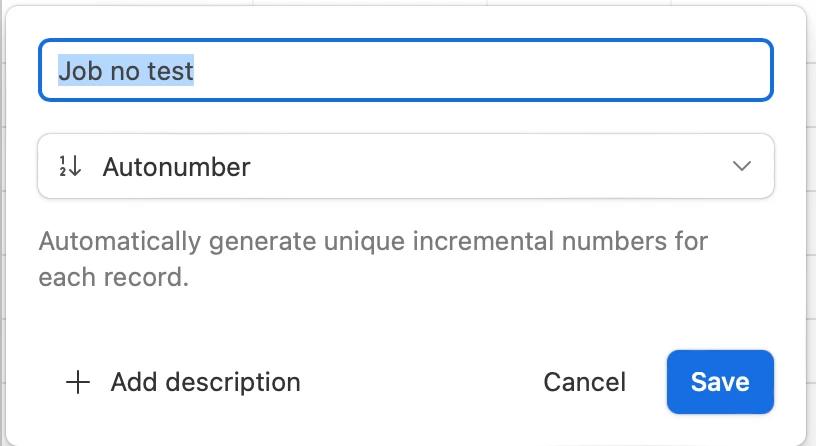Click the chevron arrow in field type selector
Image resolution: width=816 pixels, height=446 pixels.
click(x=742, y=166)
